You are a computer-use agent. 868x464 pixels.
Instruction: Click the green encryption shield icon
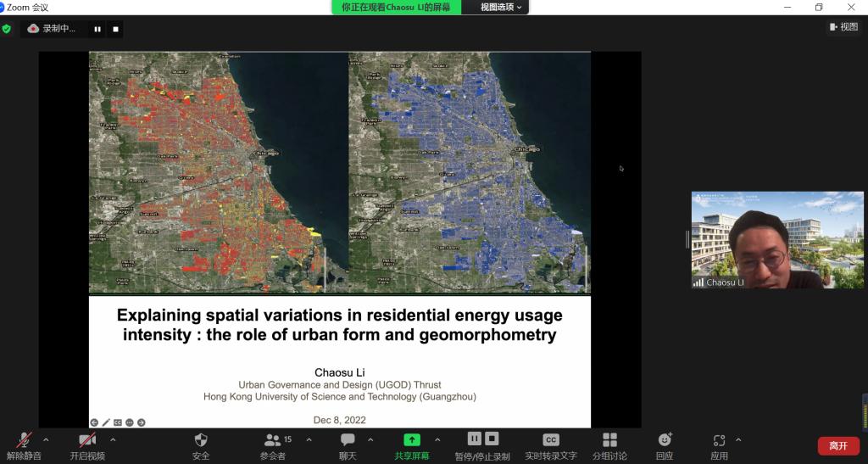coord(7,28)
